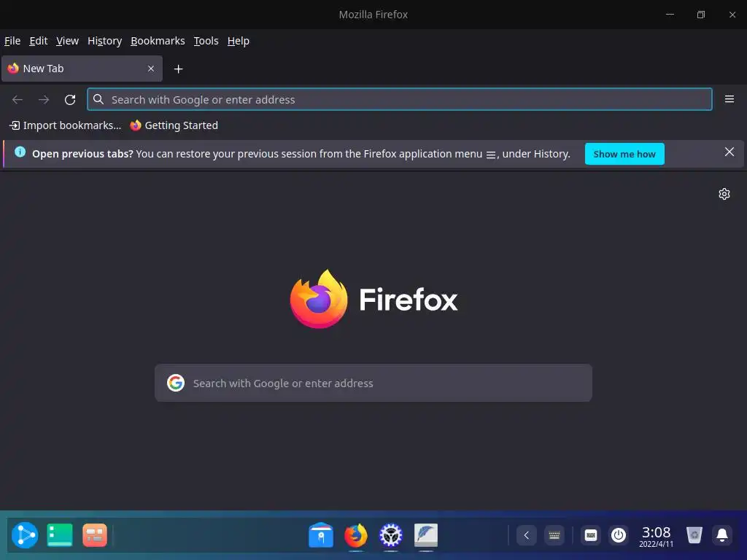Click the magnifier icon in address bar
The image size is (747, 560).
(98, 99)
